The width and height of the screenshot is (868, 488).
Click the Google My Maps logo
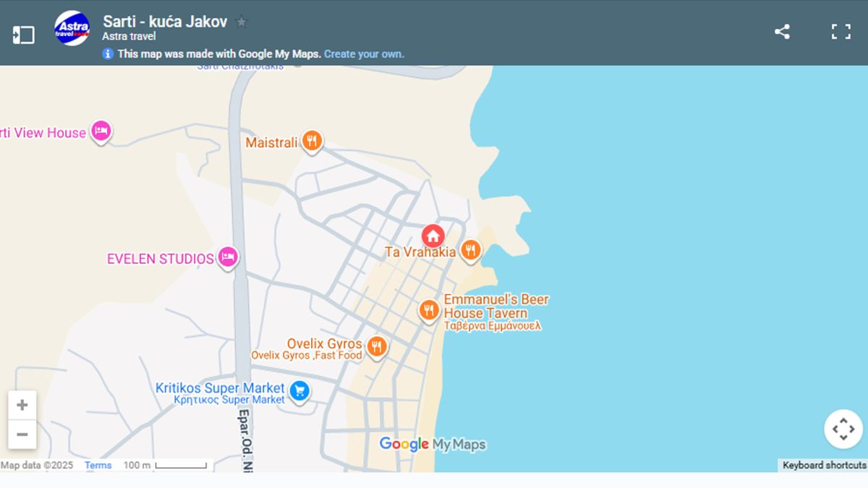[433, 444]
